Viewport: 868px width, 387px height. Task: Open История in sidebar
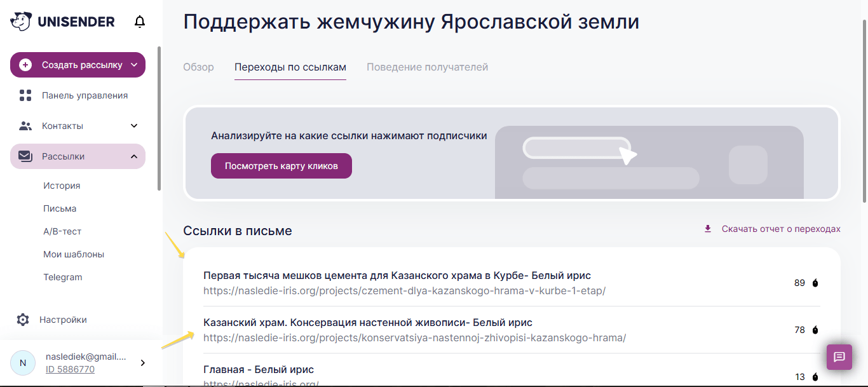[x=62, y=186]
